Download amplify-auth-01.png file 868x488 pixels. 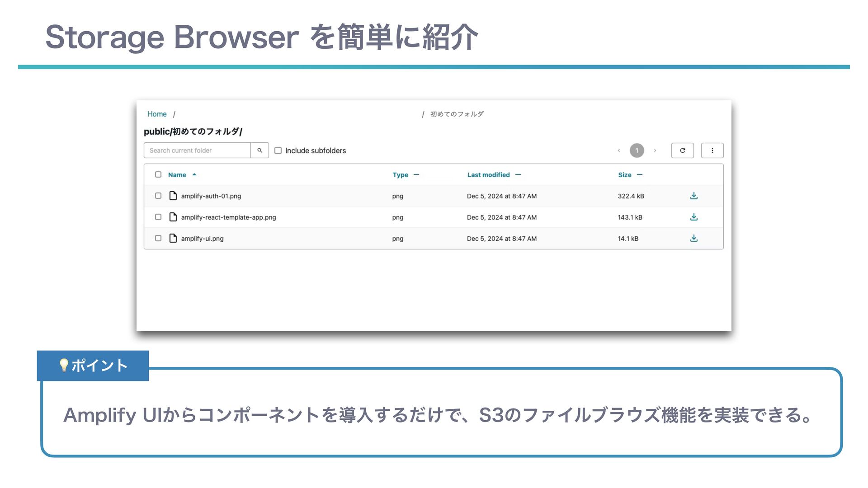(693, 196)
